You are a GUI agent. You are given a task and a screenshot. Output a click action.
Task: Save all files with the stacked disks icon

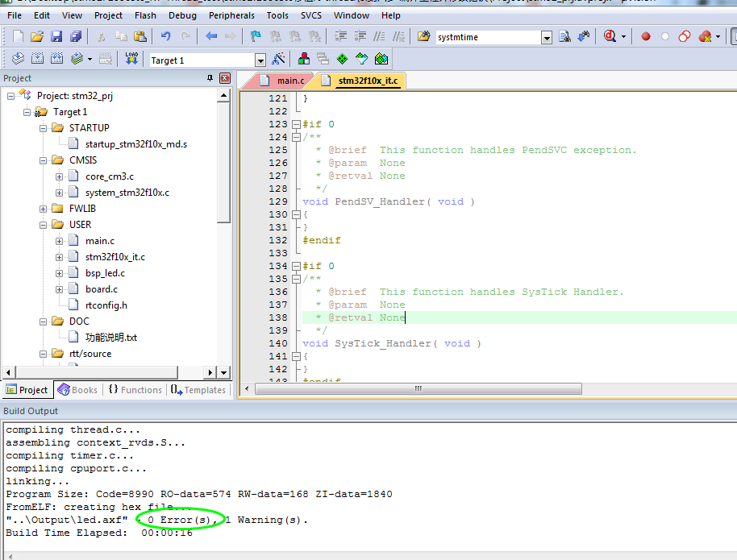coord(76,36)
